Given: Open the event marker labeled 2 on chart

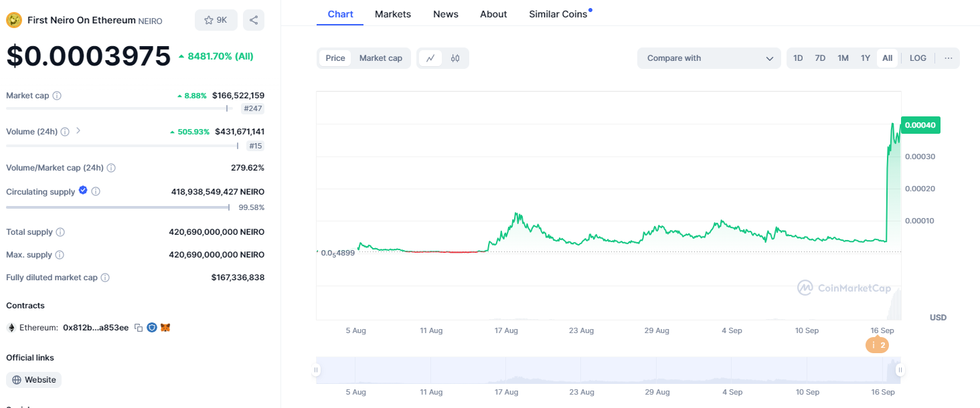Looking at the screenshot, I should (877, 345).
